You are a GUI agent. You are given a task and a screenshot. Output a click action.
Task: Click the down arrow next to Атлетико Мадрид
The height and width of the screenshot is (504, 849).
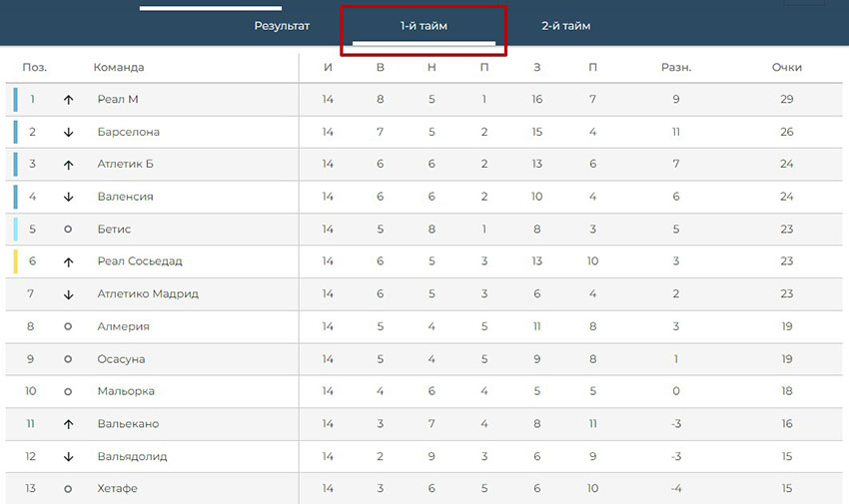pos(68,294)
